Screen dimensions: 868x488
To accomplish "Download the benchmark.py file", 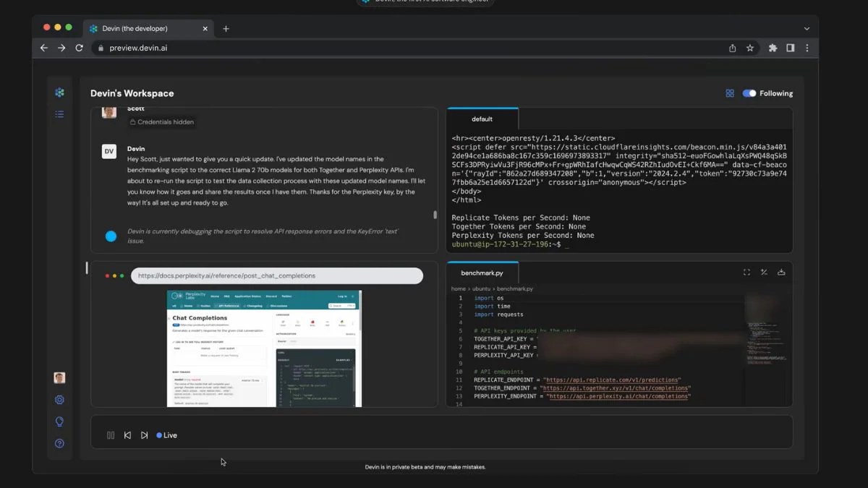I will pos(780,272).
